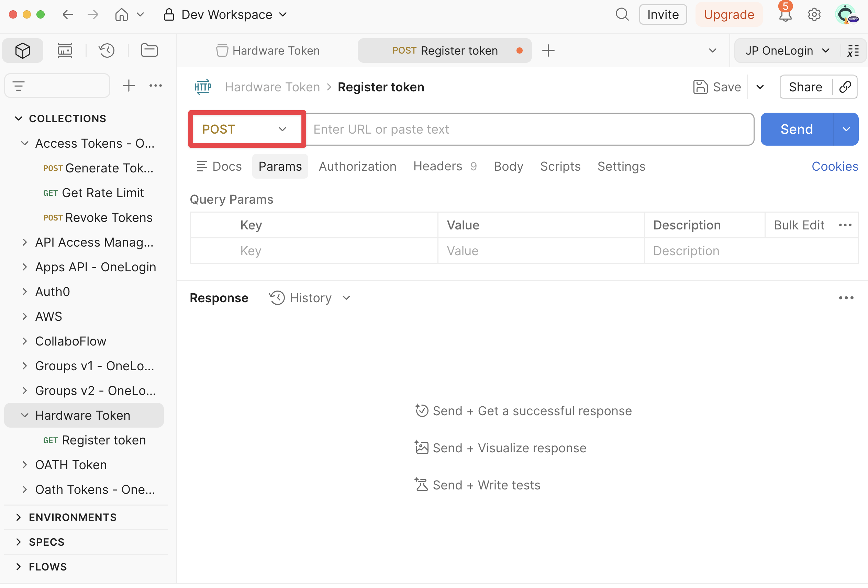This screenshot has height=588, width=868.
Task: Click the empty Key cell
Action: 314,251
